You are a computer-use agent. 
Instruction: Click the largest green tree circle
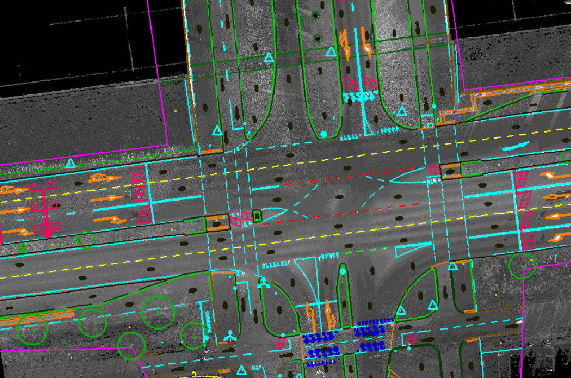click(158, 313)
